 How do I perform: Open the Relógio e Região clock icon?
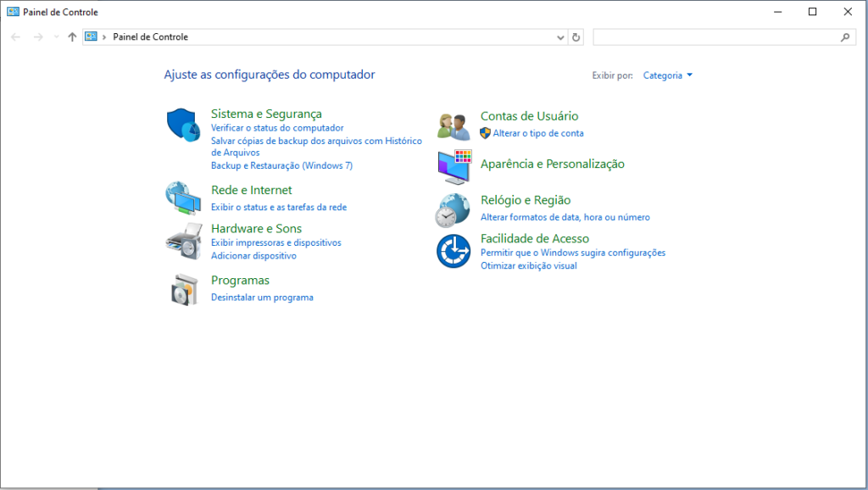[453, 210]
